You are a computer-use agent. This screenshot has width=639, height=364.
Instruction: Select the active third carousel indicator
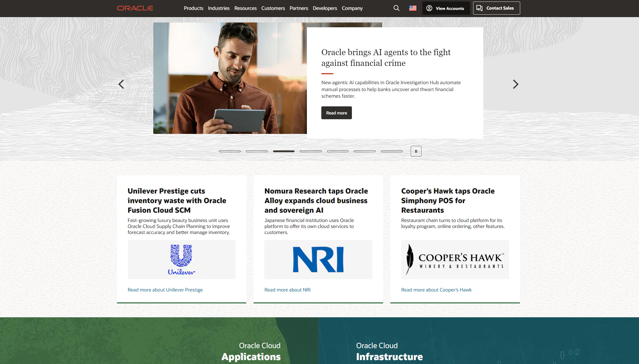tap(284, 151)
